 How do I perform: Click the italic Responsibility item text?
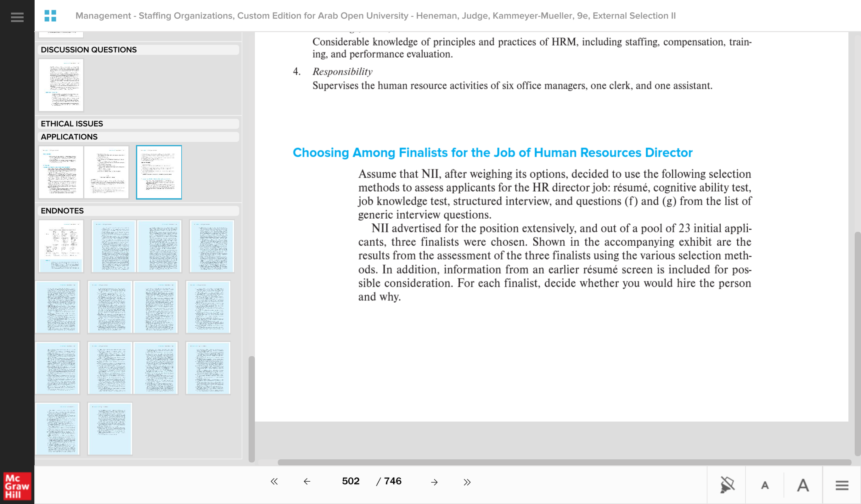pos(342,71)
